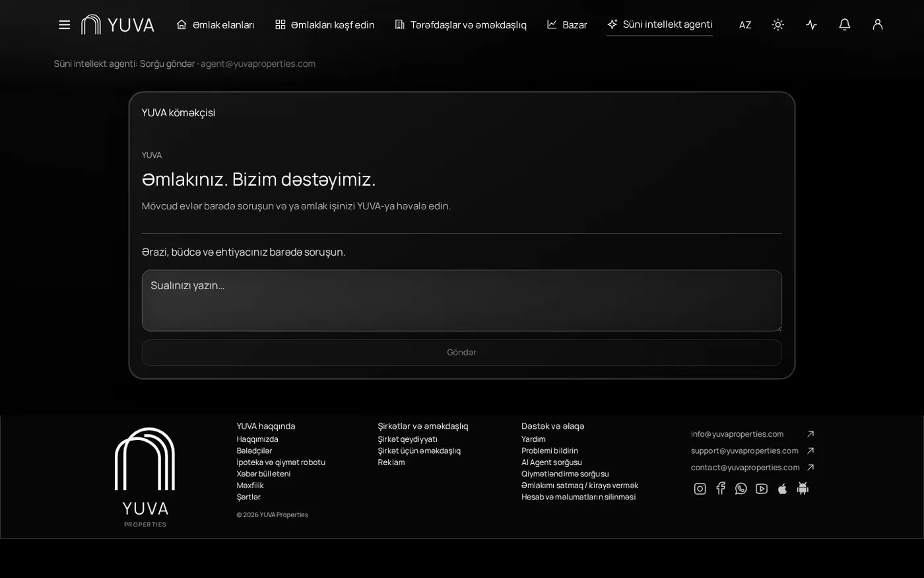
Task: Open Bələdçilər footer link
Action: coord(254,451)
